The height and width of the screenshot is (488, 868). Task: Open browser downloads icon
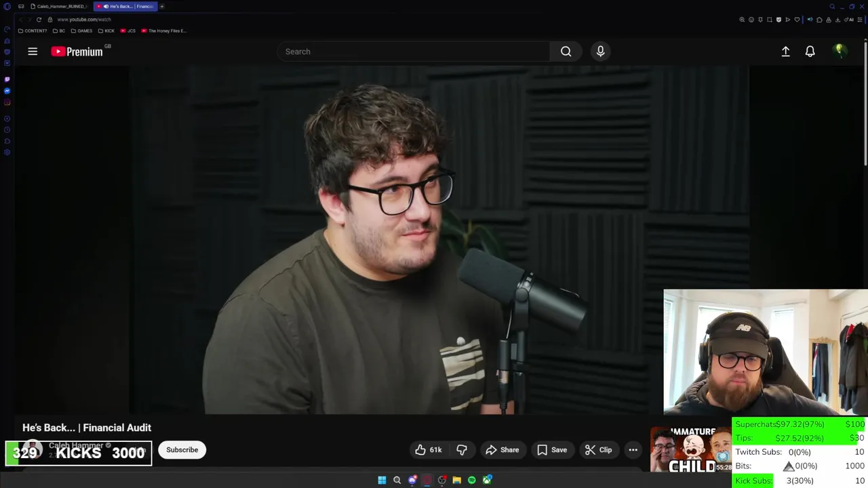[837, 20]
